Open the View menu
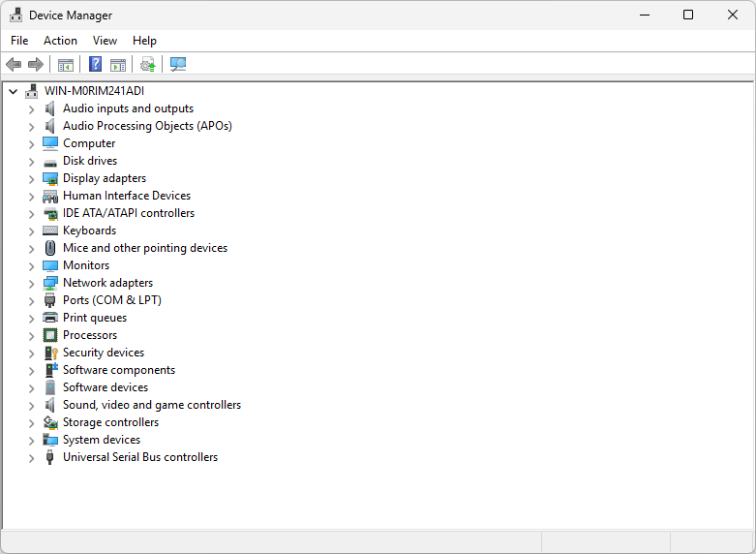The image size is (756, 554). 105,41
